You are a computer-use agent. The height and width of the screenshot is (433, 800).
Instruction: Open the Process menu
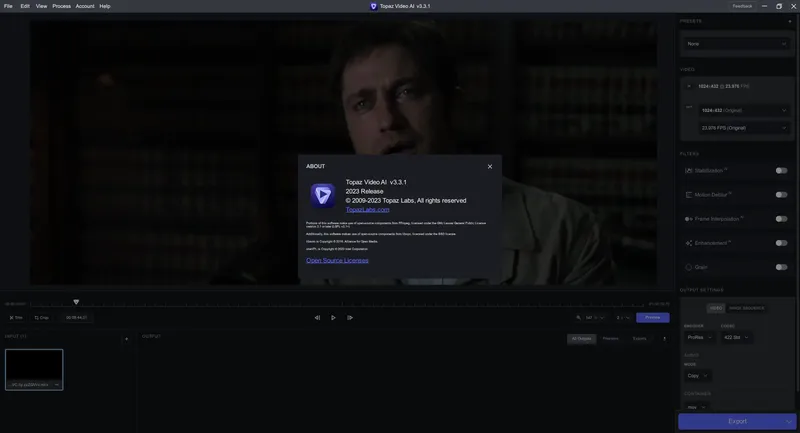click(61, 6)
